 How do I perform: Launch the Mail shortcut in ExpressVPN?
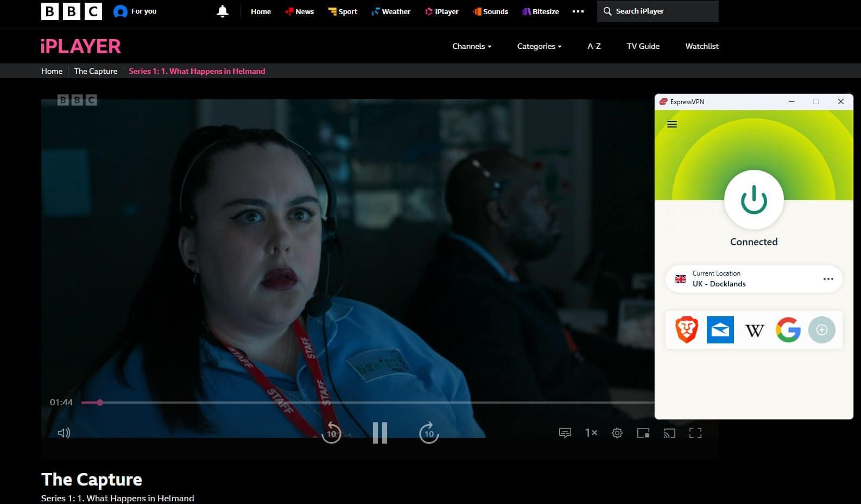click(x=720, y=330)
